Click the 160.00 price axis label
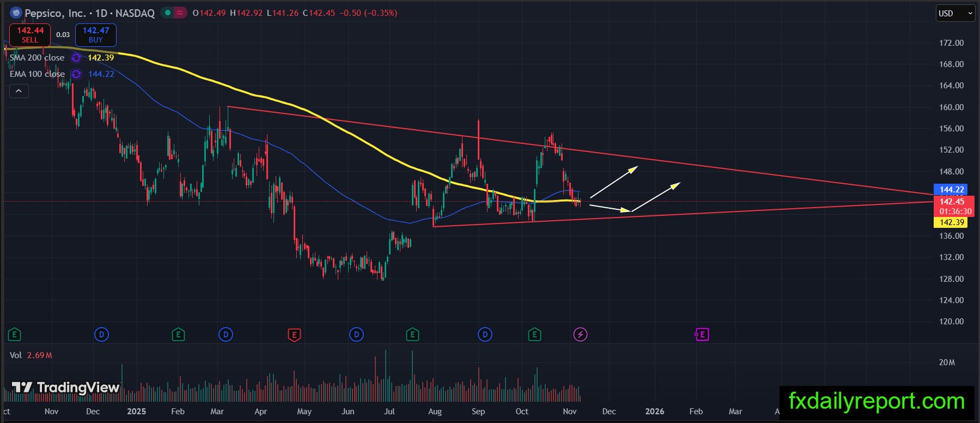980x423 pixels. coord(952,107)
